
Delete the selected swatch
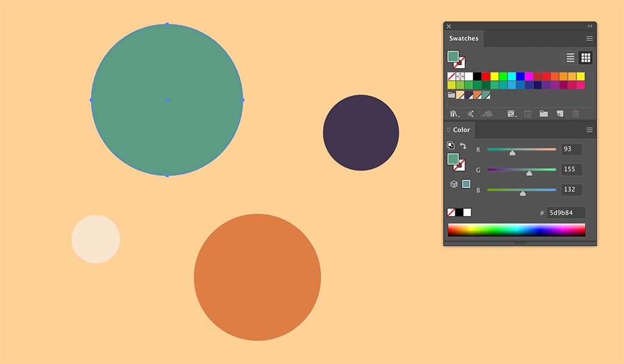(x=576, y=113)
